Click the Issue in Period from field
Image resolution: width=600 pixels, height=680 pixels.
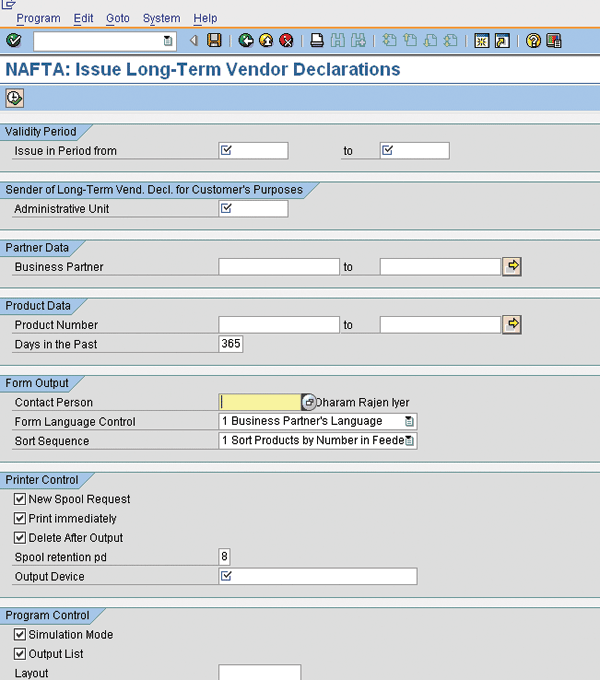tap(254, 150)
